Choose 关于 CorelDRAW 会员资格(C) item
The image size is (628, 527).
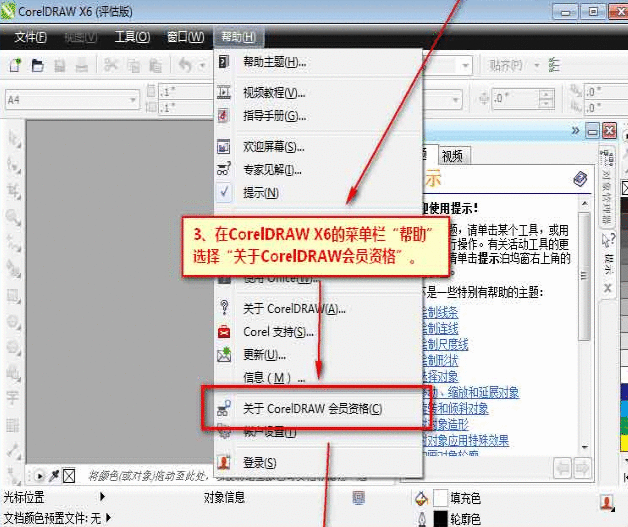[x=318, y=408]
